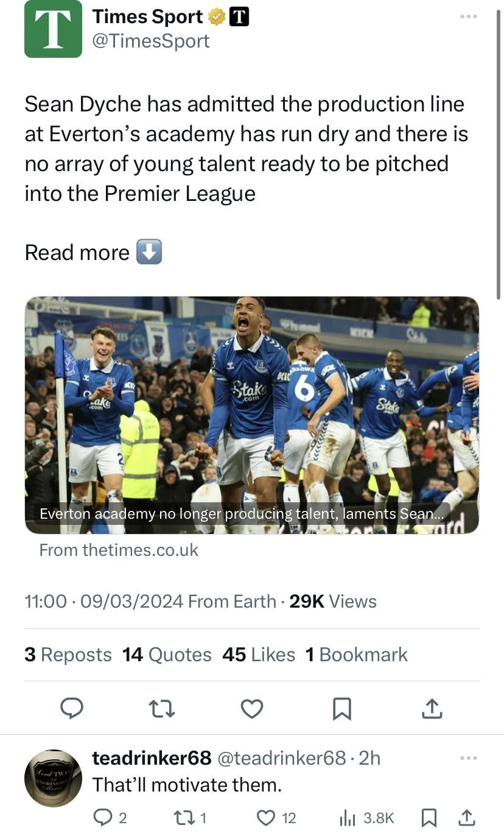
Task: Like the Times Sport tweet
Action: tap(252, 709)
